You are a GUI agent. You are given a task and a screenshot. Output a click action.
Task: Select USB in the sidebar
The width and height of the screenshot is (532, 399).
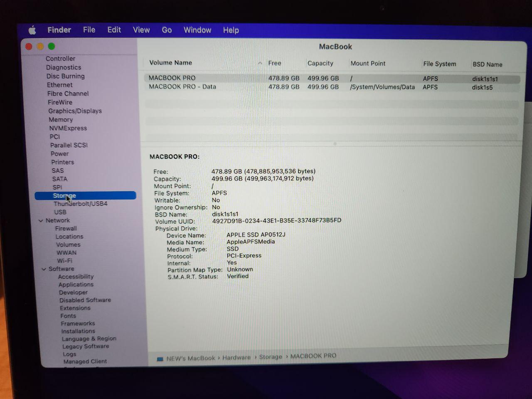point(60,212)
